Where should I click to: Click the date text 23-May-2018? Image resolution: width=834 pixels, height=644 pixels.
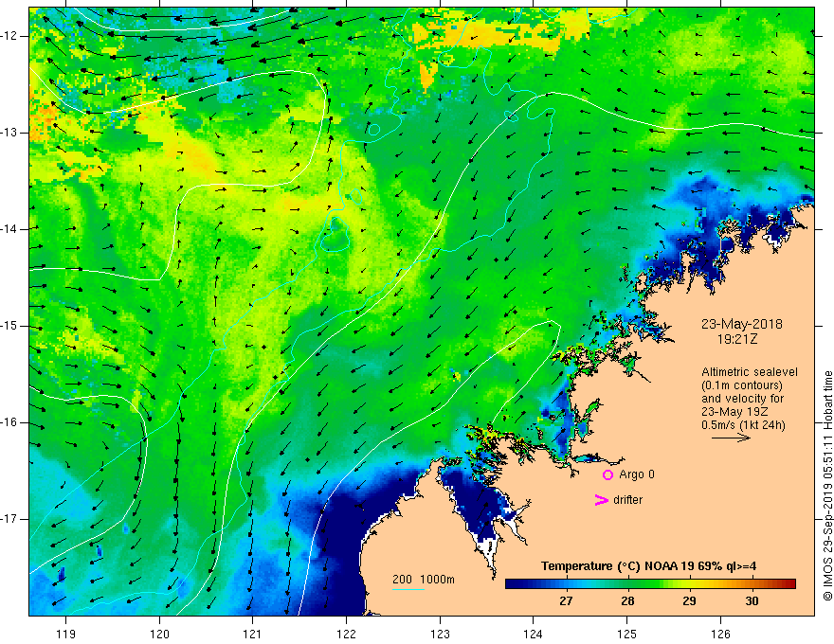[x=741, y=324]
